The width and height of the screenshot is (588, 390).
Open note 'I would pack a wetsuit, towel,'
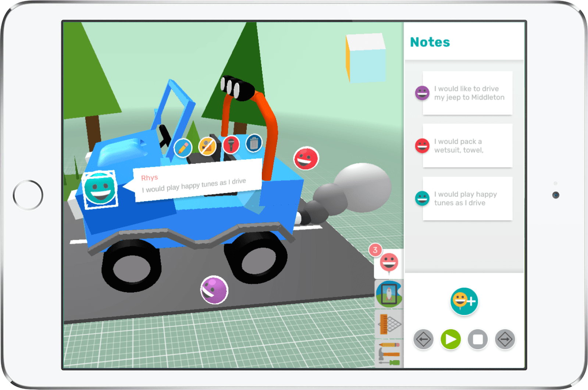point(467,146)
